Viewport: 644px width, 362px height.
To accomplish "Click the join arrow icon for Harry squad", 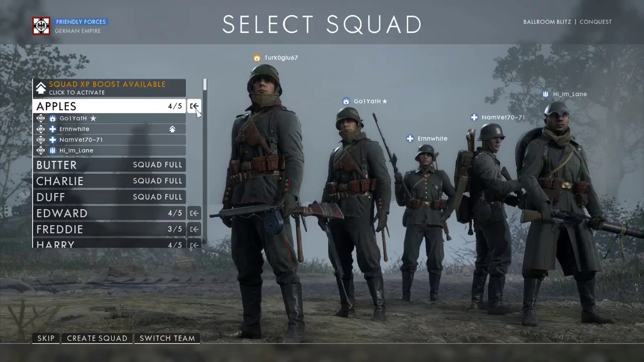I will pyautogui.click(x=194, y=244).
